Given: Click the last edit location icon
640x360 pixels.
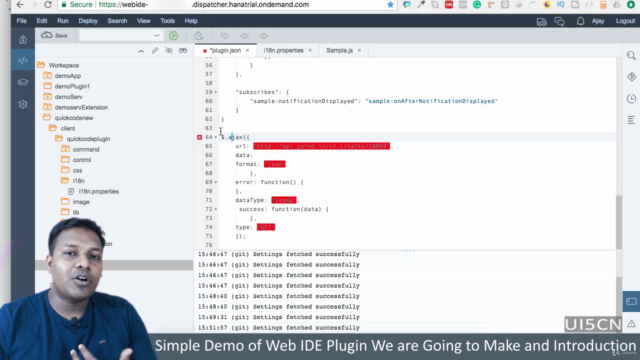Looking at the screenshot, I should [224, 36].
